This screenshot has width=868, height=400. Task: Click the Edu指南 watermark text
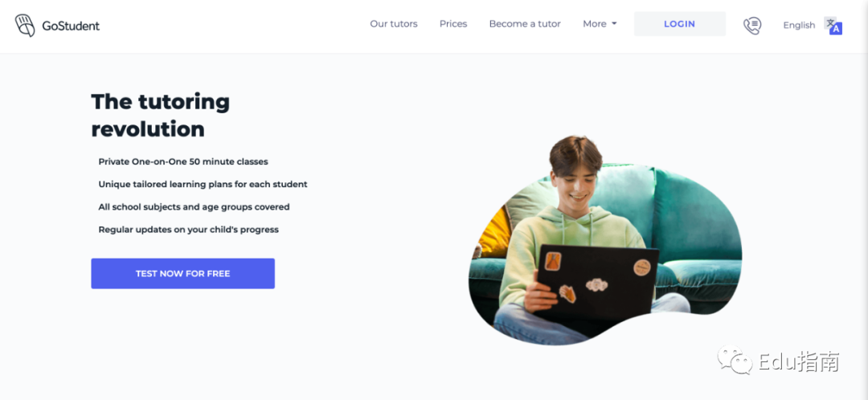(800, 361)
